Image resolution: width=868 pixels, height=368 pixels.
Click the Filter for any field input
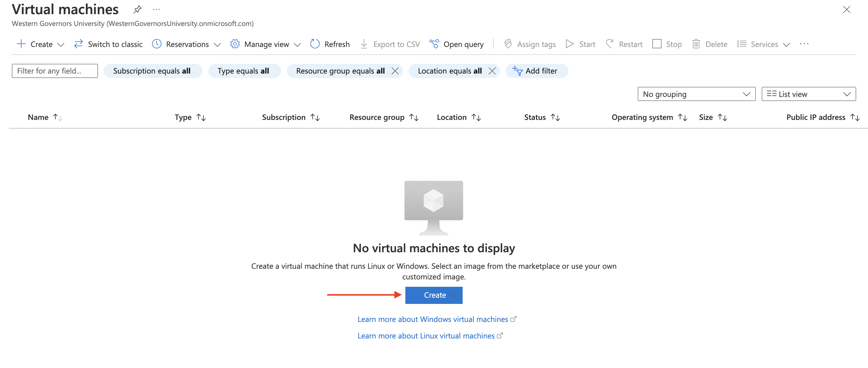click(55, 71)
